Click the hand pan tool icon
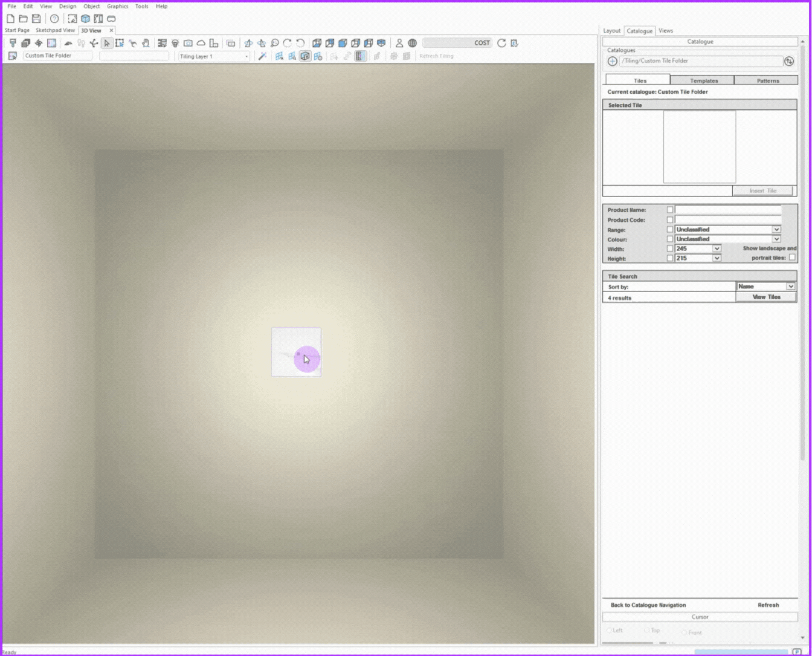 click(146, 43)
